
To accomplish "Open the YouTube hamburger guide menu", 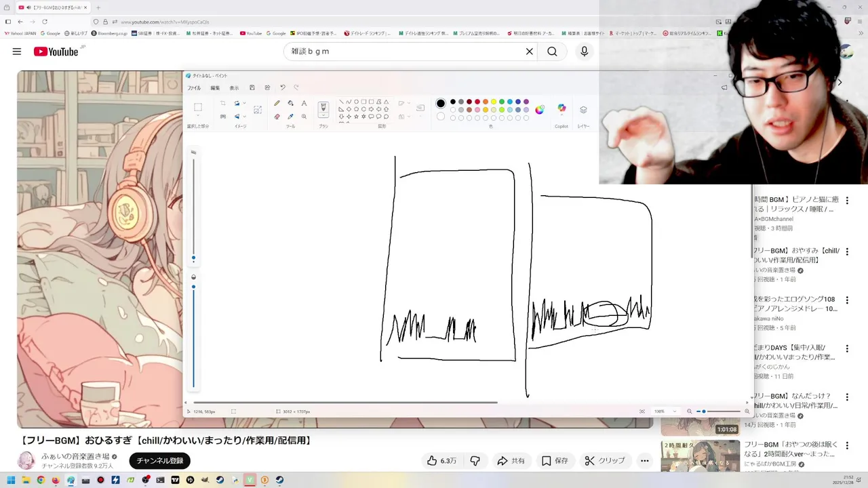I will 17,52.
